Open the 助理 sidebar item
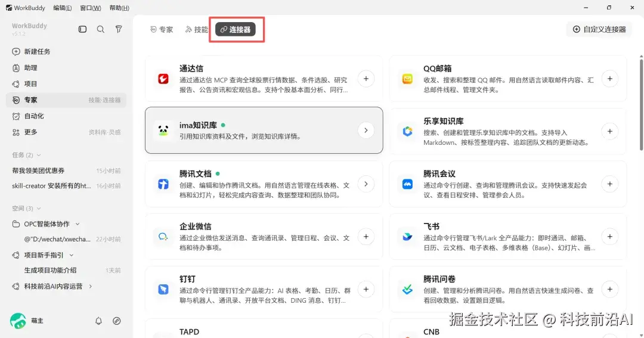Image resolution: width=644 pixels, height=338 pixels. click(66, 68)
